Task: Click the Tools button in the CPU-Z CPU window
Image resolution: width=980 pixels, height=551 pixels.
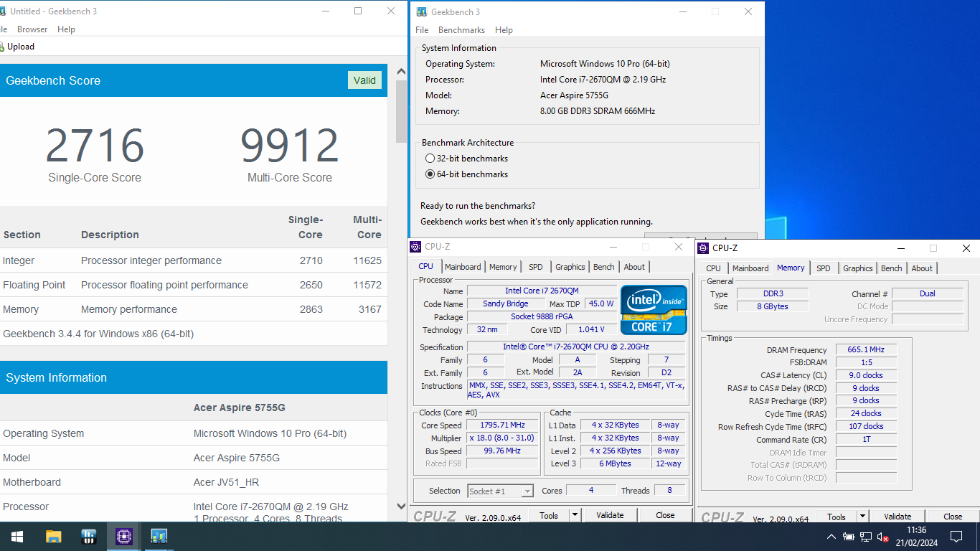Action: click(549, 515)
